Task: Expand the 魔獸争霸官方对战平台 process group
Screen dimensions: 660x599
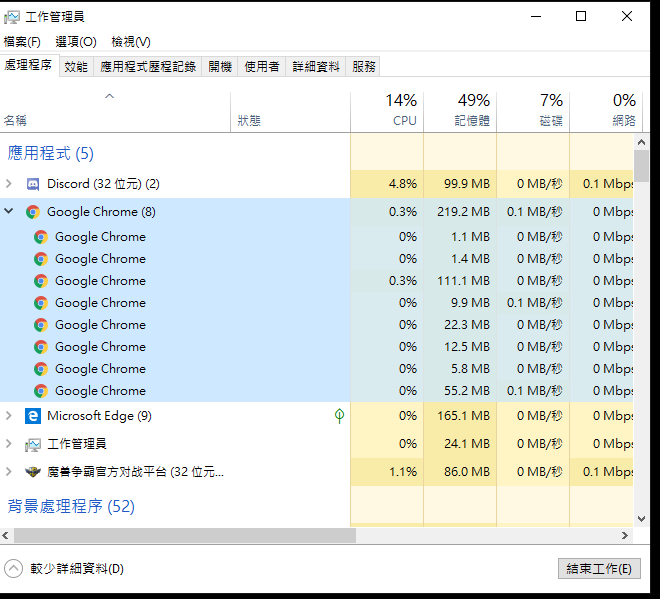Action: [x=8, y=471]
